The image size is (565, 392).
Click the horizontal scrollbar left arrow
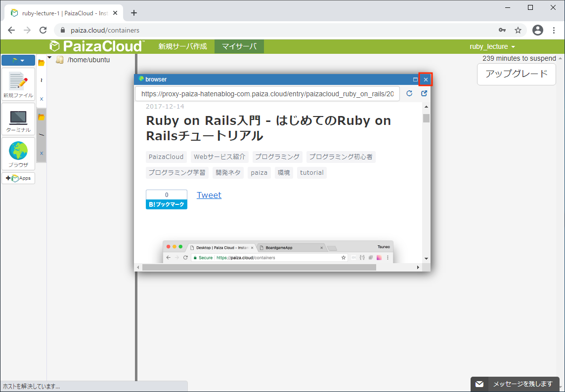pyautogui.click(x=137, y=268)
